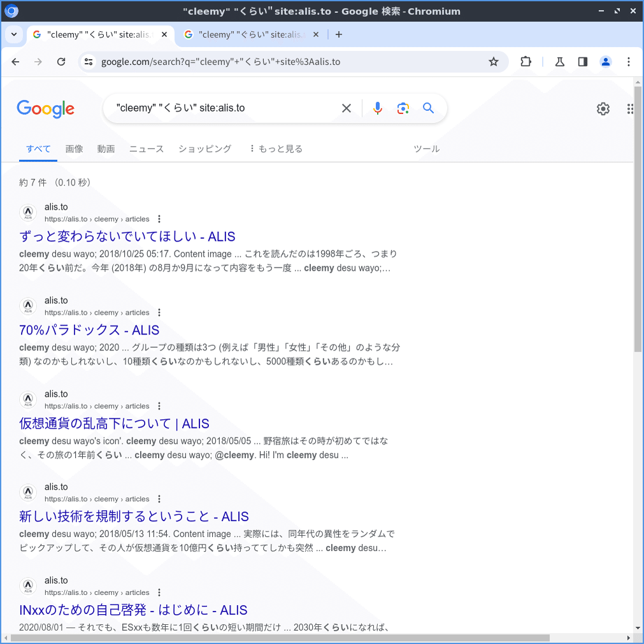Close the second "cleemy" "ぐらい" tab
644x644 pixels.
(316, 34)
